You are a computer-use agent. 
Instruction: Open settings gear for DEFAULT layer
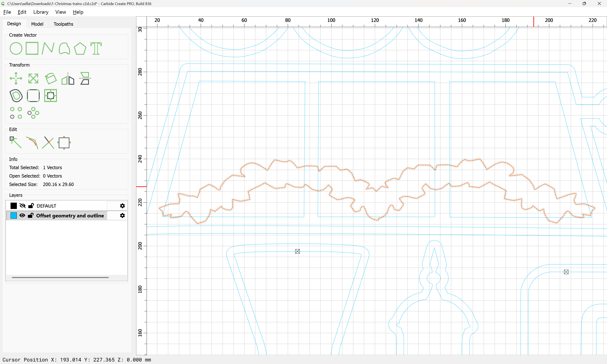click(122, 206)
